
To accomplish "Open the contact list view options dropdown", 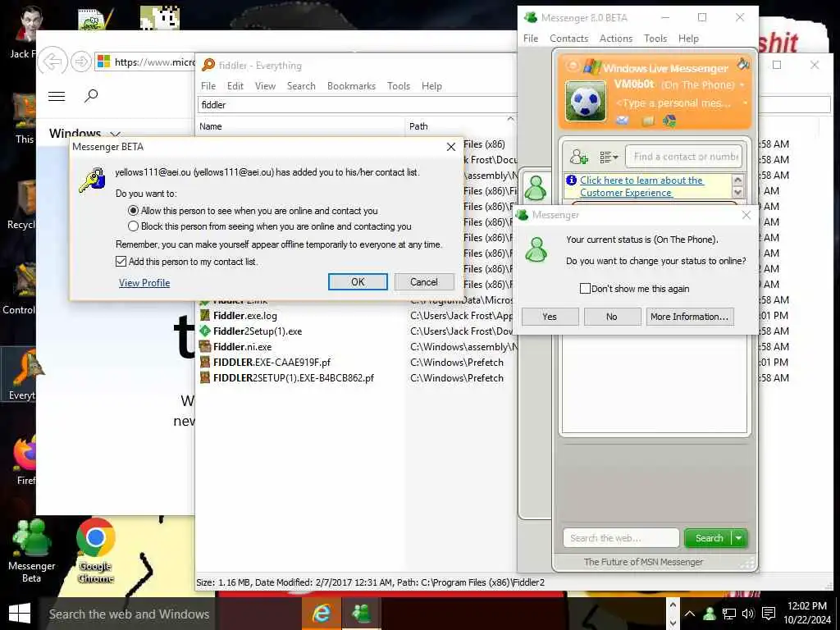I will 609,157.
